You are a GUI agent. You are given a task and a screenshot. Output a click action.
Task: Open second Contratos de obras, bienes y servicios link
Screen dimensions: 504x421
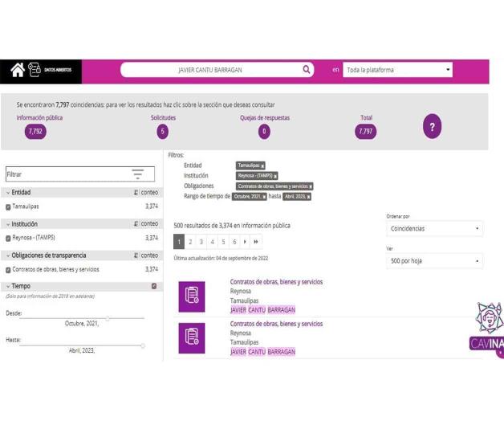point(276,324)
